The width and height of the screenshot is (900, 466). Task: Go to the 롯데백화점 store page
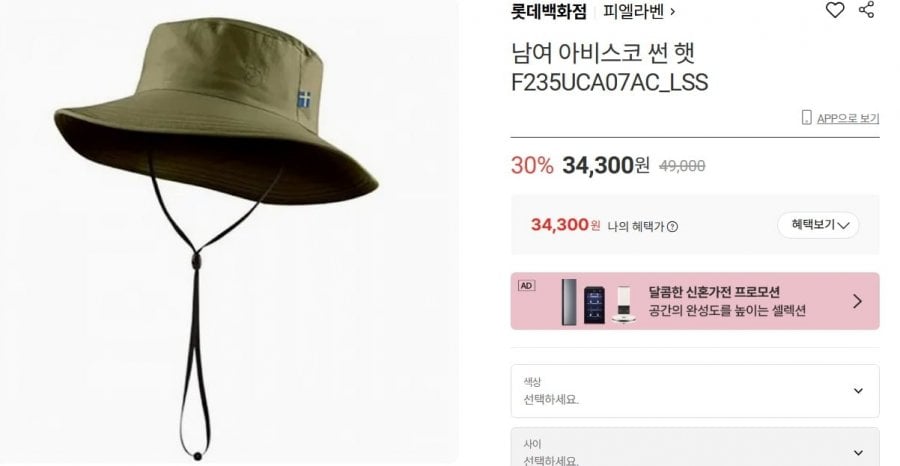(x=549, y=11)
